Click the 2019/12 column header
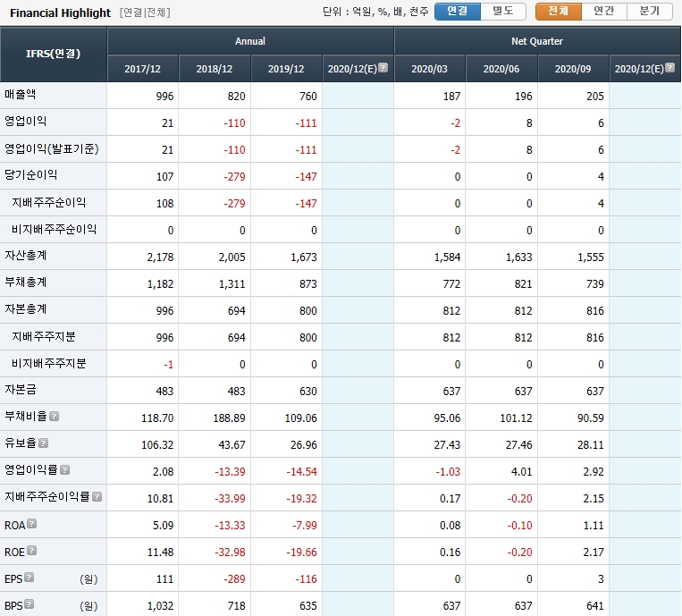This screenshot has width=682, height=616. click(286, 69)
